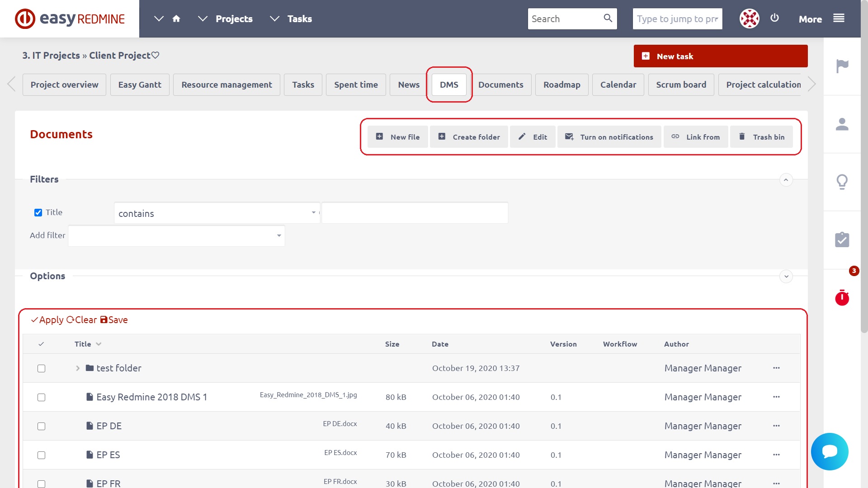Uncheck the Title filter checkbox
Image resolution: width=868 pixels, height=488 pixels.
pyautogui.click(x=38, y=212)
